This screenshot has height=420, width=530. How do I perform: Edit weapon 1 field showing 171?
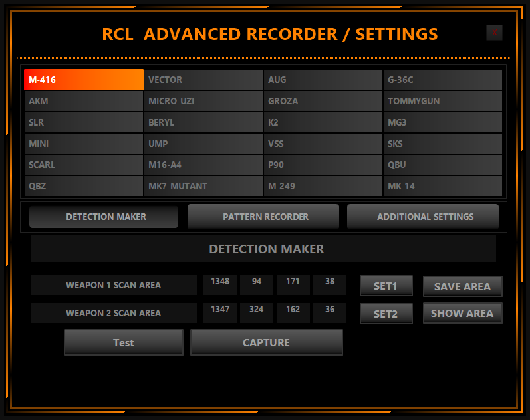pos(293,285)
